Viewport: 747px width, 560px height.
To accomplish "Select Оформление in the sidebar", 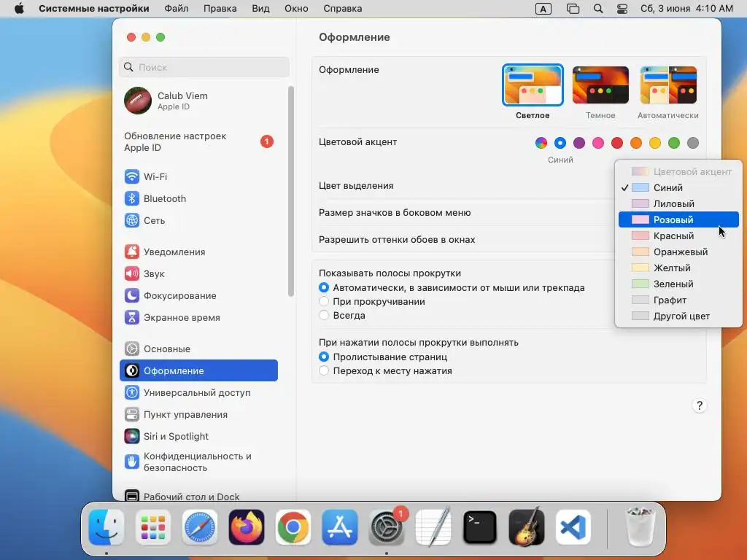I will [x=198, y=370].
